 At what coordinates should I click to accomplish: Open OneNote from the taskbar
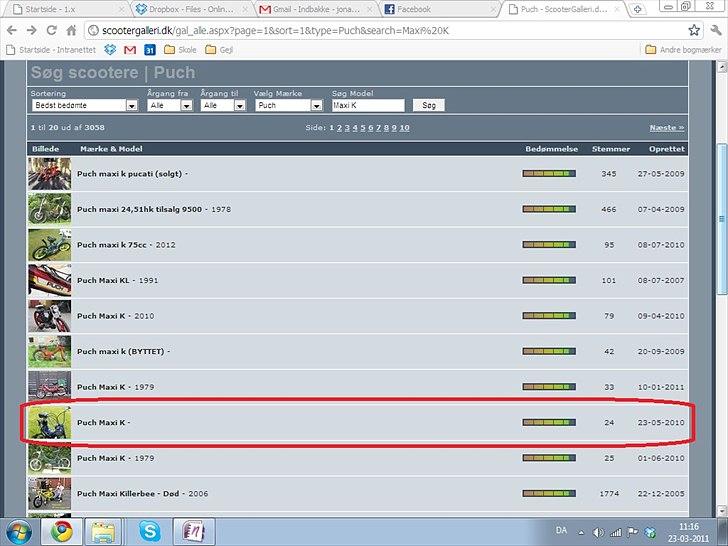coord(194,530)
